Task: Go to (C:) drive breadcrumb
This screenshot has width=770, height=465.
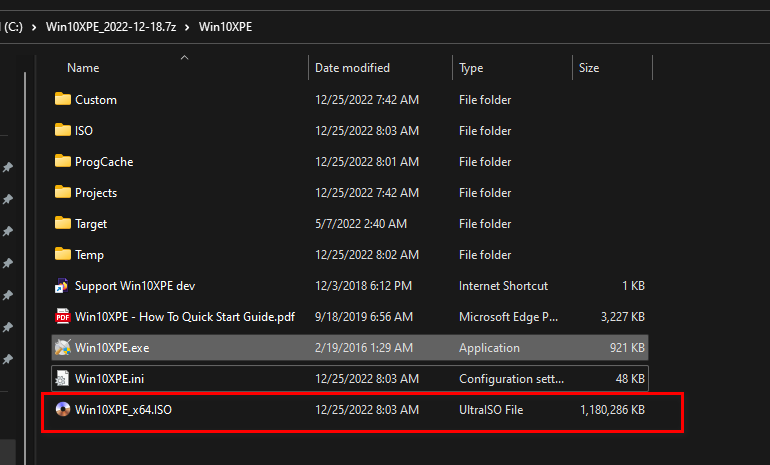Action: (x=12, y=27)
